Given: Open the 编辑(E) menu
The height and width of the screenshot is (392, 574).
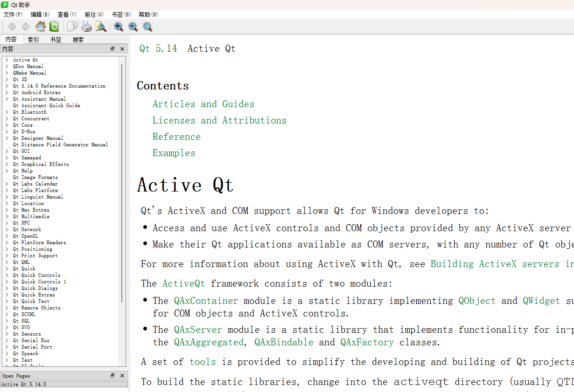Looking at the screenshot, I should [x=40, y=14].
